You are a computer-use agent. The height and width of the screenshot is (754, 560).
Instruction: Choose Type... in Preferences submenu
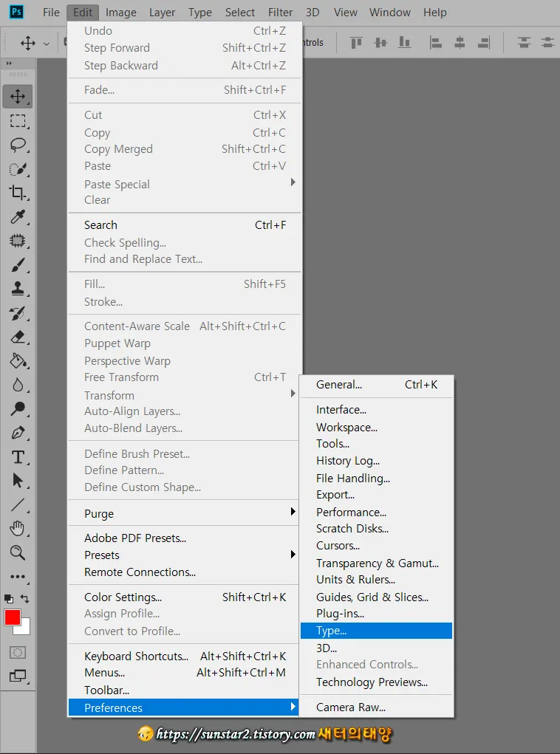[x=376, y=631]
